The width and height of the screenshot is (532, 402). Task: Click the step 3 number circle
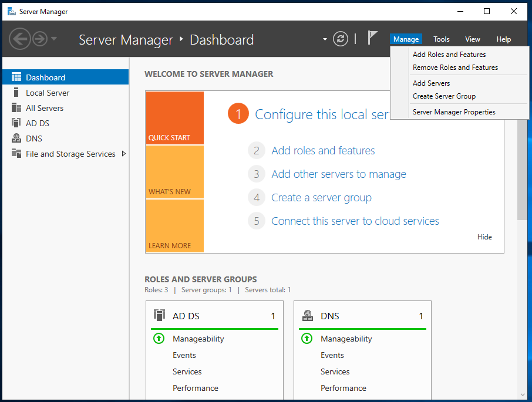tap(257, 174)
